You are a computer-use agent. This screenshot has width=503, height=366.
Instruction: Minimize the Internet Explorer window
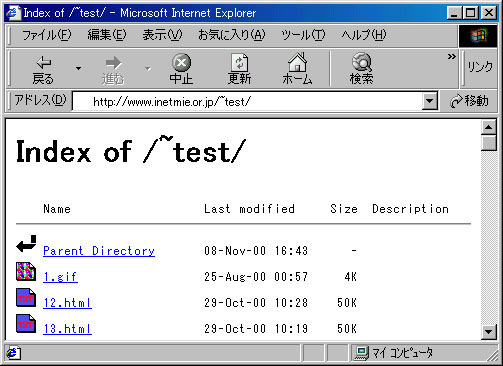tap(454, 13)
